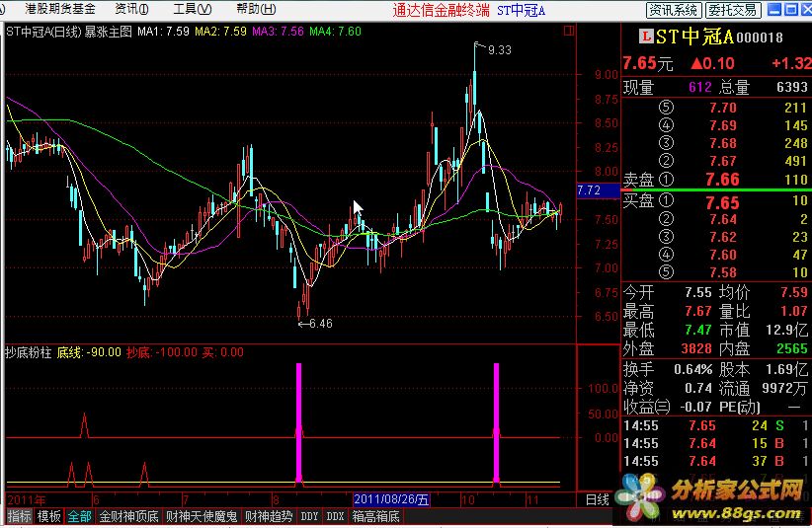Maximize the window using the title bar button

pyautogui.click(x=791, y=9)
